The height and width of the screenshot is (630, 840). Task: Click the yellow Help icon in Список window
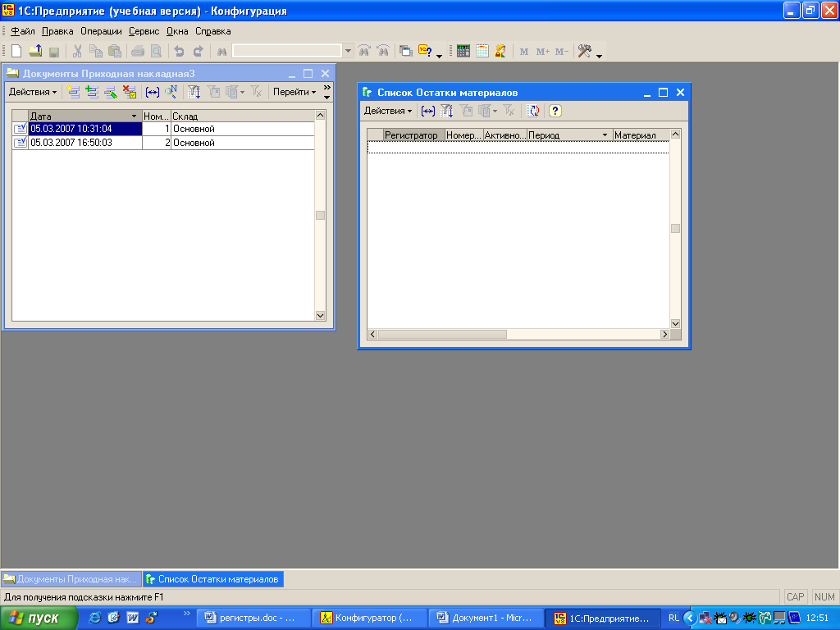(x=555, y=111)
